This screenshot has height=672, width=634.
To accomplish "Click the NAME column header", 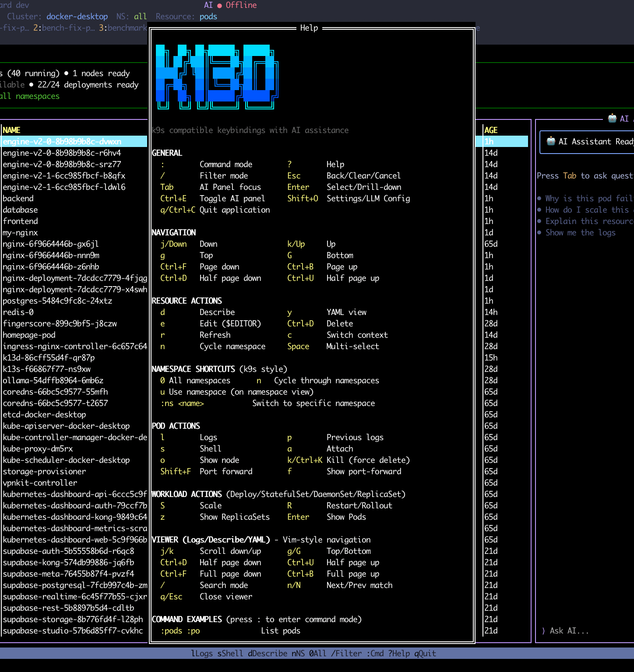I will tap(11, 130).
